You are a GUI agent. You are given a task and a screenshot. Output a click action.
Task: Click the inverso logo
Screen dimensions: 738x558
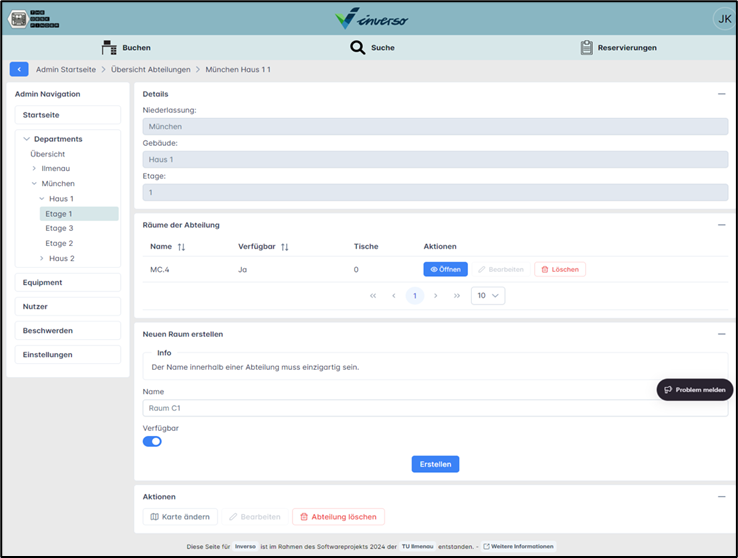pyautogui.click(x=371, y=18)
